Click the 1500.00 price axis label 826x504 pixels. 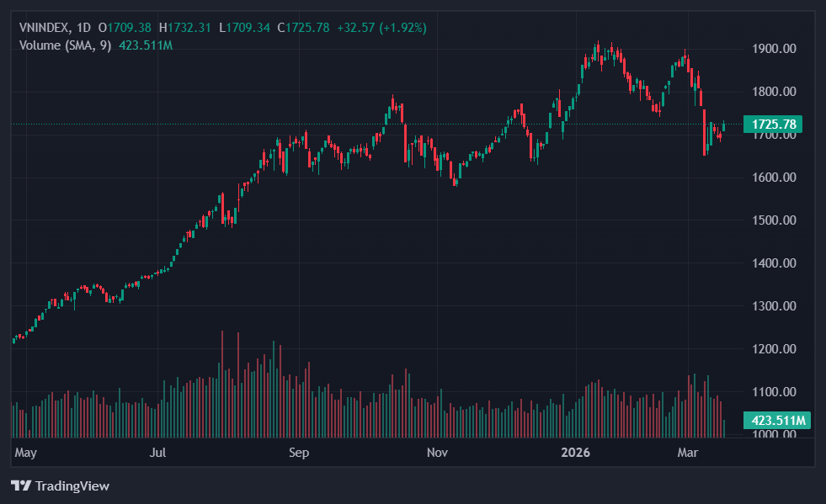pos(774,220)
